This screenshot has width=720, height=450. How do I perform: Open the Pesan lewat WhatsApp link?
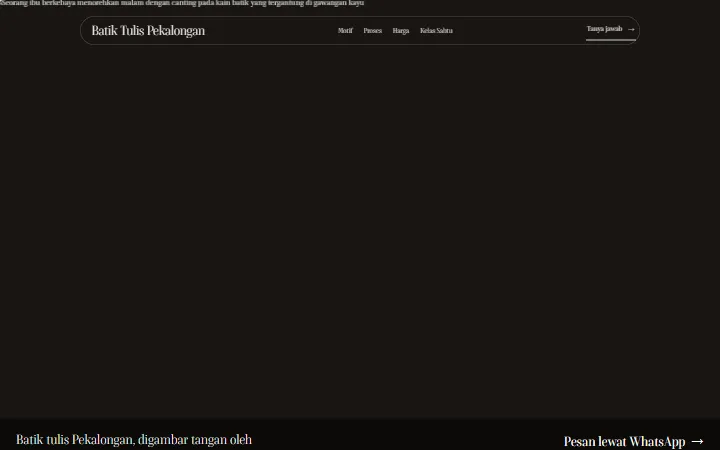coord(634,441)
